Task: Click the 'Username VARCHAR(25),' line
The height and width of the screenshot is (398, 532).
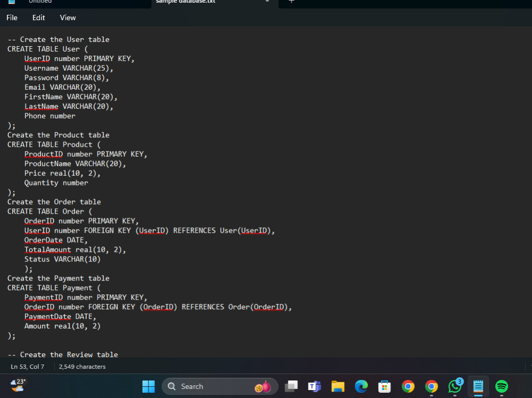Action: click(x=69, y=68)
